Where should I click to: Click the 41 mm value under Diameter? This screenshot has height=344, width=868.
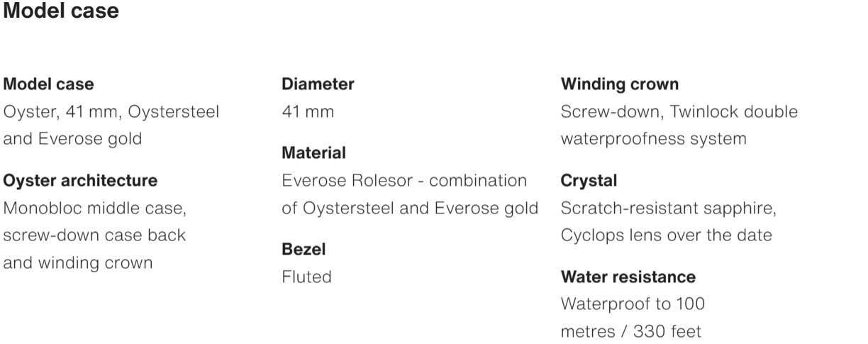[x=308, y=112]
